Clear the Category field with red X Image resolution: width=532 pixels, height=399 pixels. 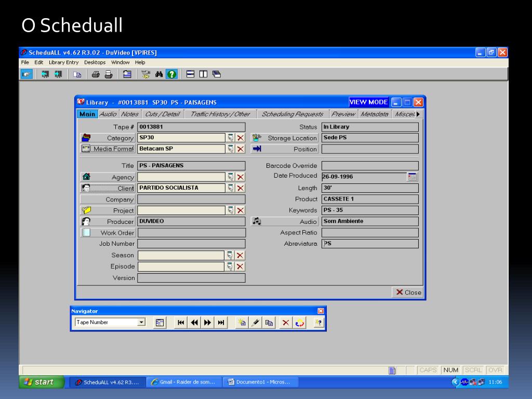(241, 138)
